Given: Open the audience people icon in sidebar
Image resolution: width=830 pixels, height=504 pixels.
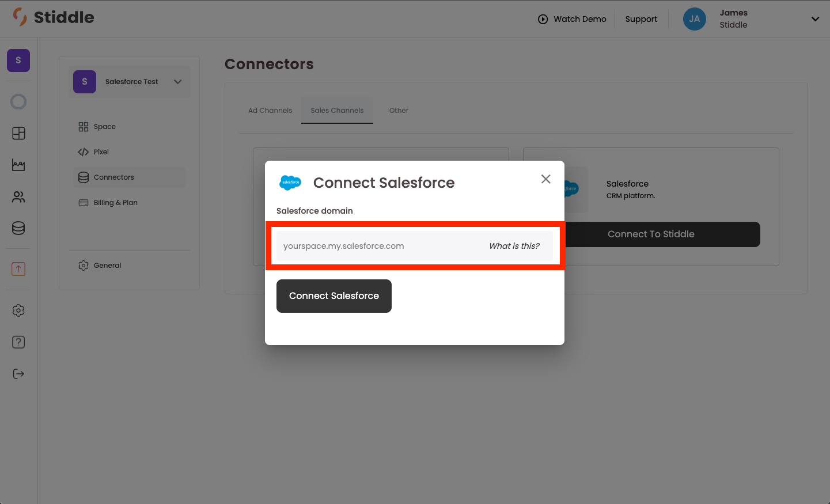Looking at the screenshot, I should click(x=18, y=197).
